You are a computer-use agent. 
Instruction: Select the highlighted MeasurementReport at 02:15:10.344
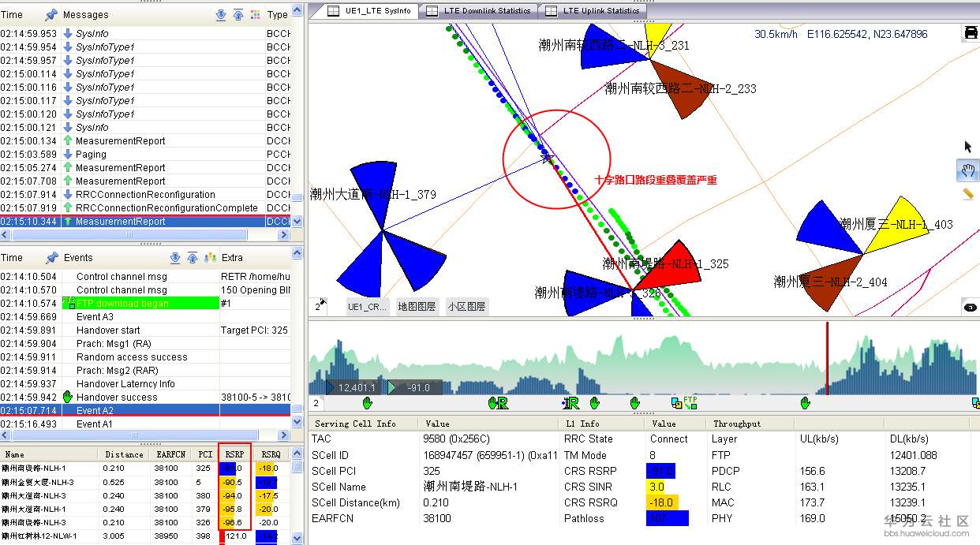[145, 222]
